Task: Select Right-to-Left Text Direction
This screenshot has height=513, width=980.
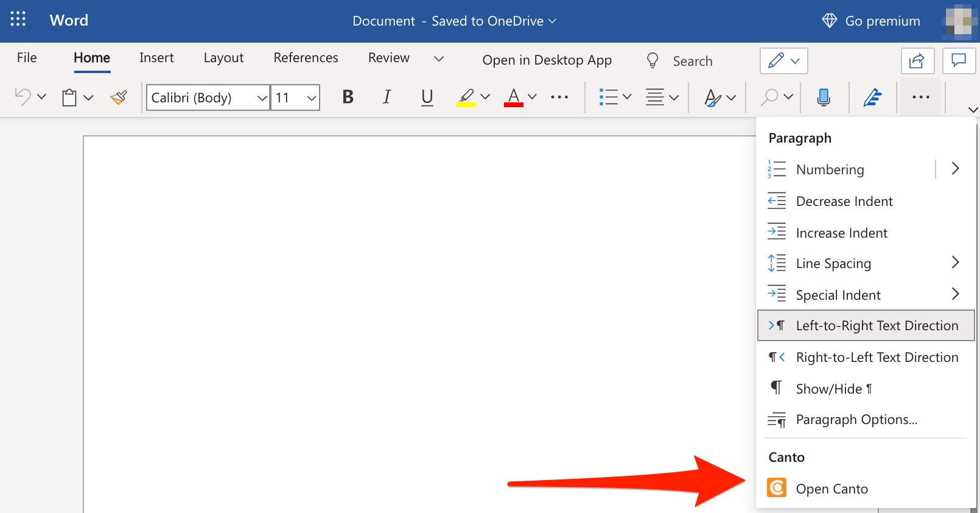Action: (877, 357)
